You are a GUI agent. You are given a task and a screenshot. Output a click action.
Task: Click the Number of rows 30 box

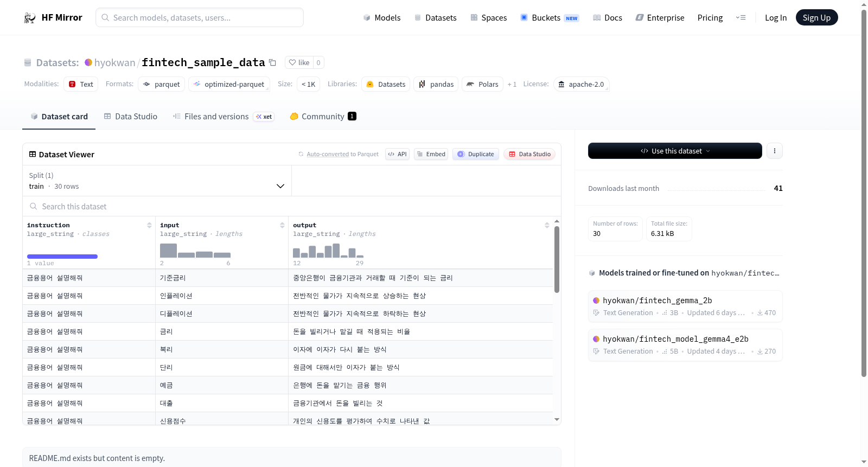click(x=615, y=228)
